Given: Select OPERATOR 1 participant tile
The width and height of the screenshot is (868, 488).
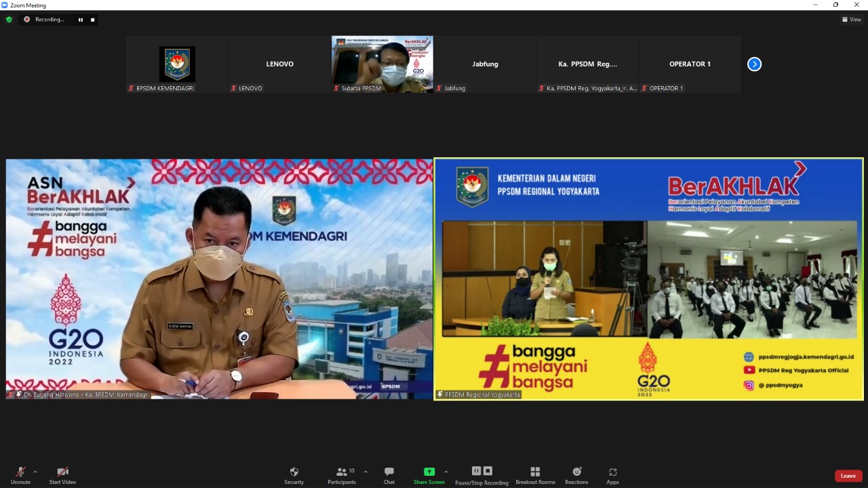Looking at the screenshot, I should coord(690,64).
